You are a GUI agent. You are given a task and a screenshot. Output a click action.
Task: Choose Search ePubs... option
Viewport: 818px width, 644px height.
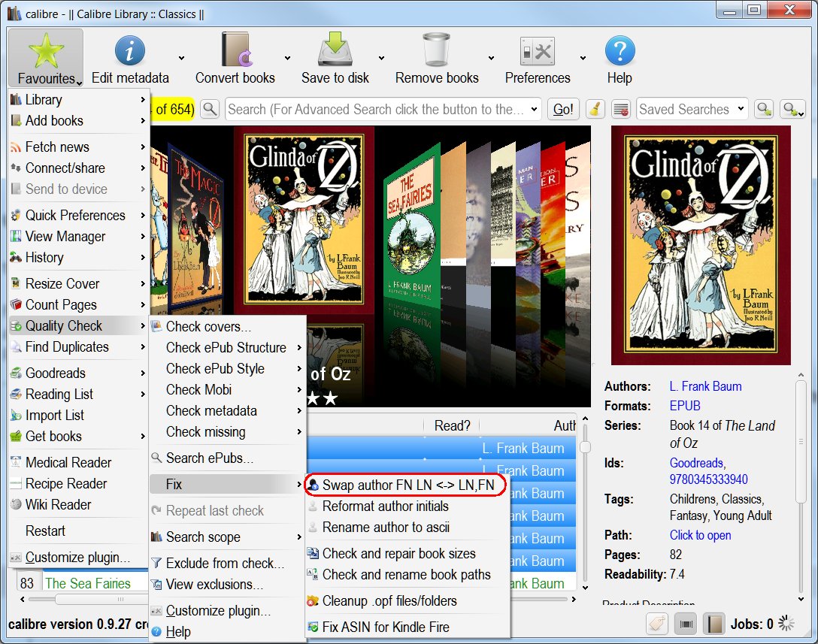pos(228,458)
